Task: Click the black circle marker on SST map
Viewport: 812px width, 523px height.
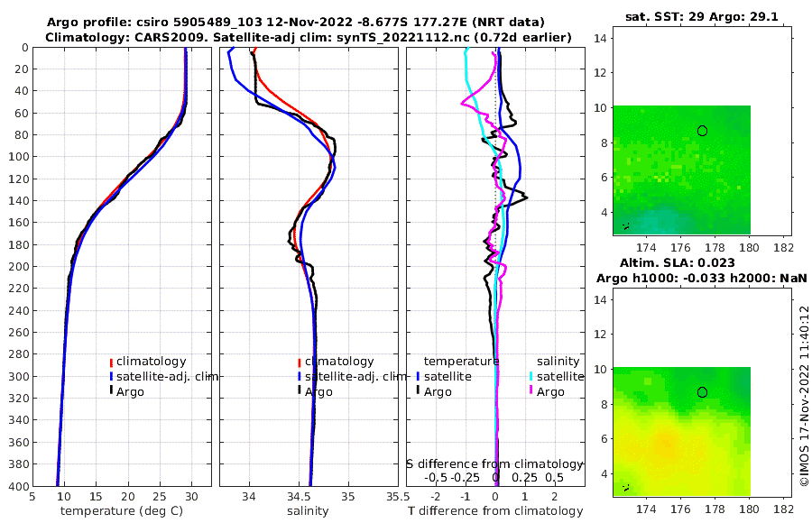Action: tap(702, 131)
